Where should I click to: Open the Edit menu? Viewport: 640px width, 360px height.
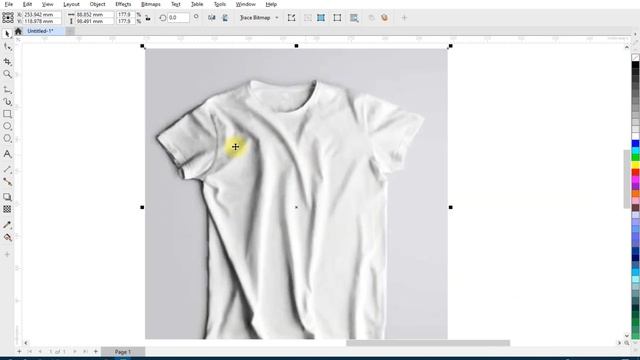coord(27,4)
